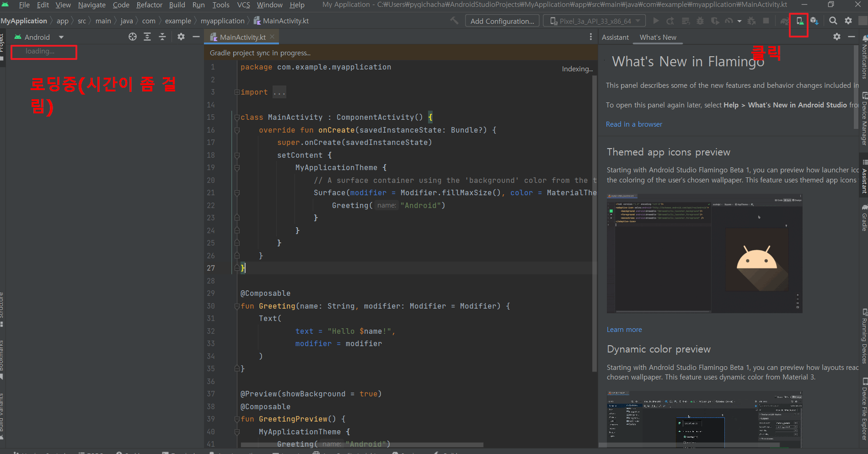Collapse class MainActivity fold marker
The width and height of the screenshot is (868, 454).
[x=237, y=118]
